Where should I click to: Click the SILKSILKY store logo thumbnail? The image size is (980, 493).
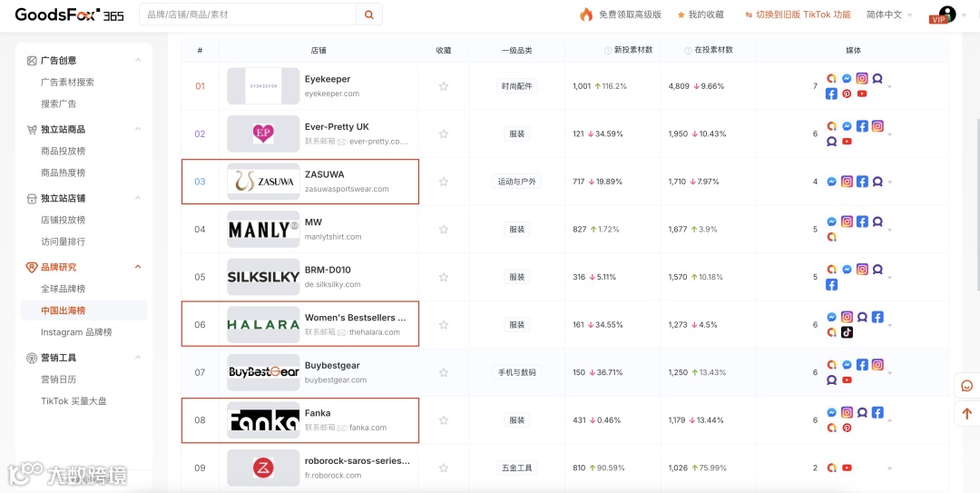point(263,277)
